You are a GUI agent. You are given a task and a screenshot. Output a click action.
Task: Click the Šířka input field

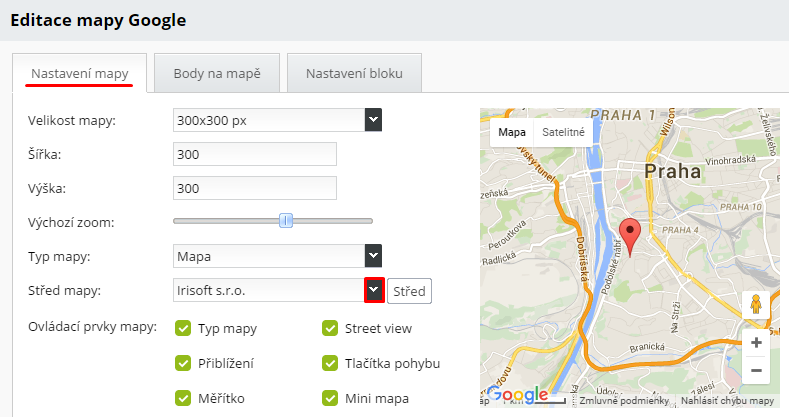(x=254, y=154)
